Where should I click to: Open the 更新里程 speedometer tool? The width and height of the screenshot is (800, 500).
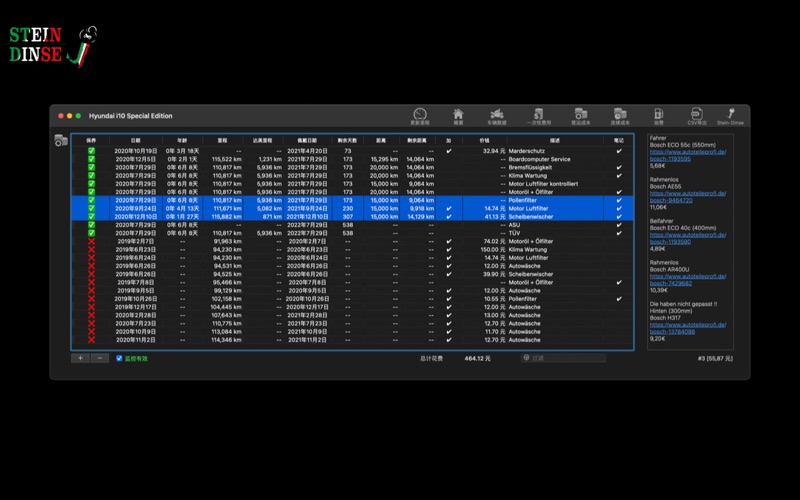pyautogui.click(x=420, y=116)
